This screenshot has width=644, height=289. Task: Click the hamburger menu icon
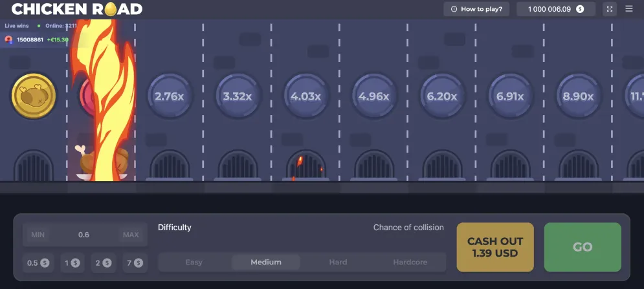629,8
